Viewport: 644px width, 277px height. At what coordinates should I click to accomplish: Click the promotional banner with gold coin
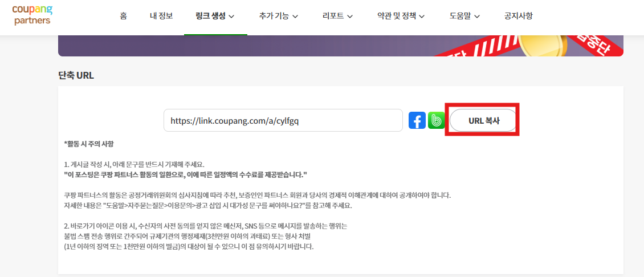[340, 46]
